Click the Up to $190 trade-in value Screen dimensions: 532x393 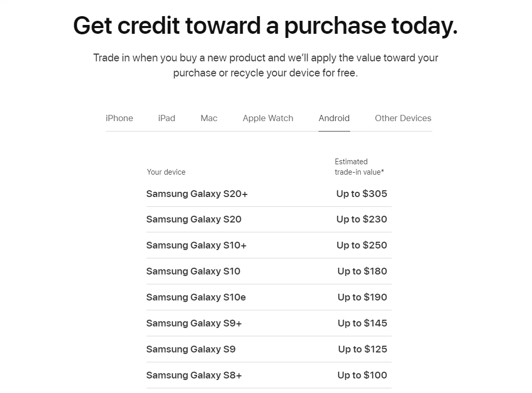point(362,297)
